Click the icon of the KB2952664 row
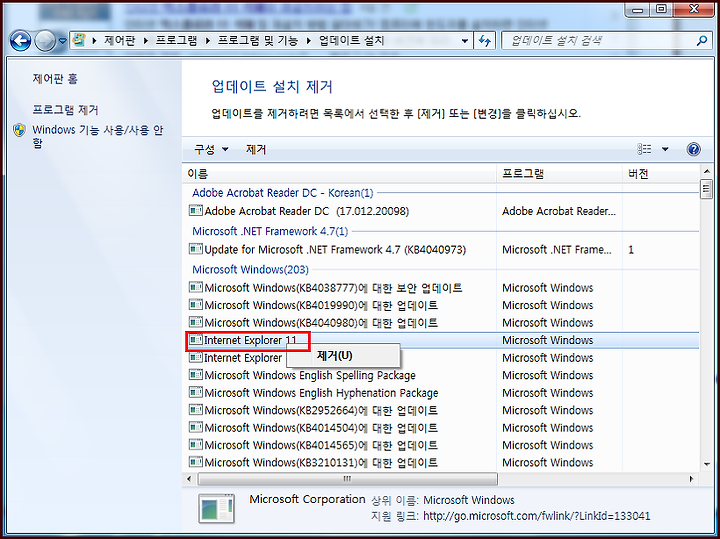The image size is (720, 539). pos(196,410)
